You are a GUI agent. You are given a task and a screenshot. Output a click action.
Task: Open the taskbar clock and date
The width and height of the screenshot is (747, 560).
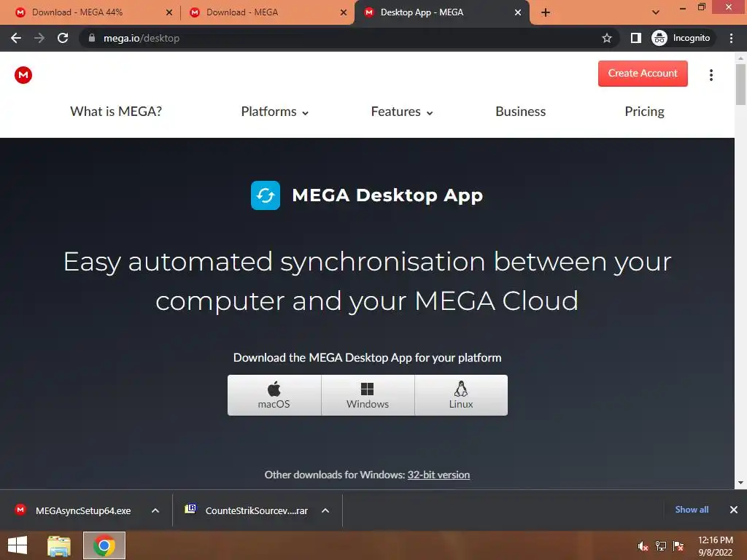(715, 546)
